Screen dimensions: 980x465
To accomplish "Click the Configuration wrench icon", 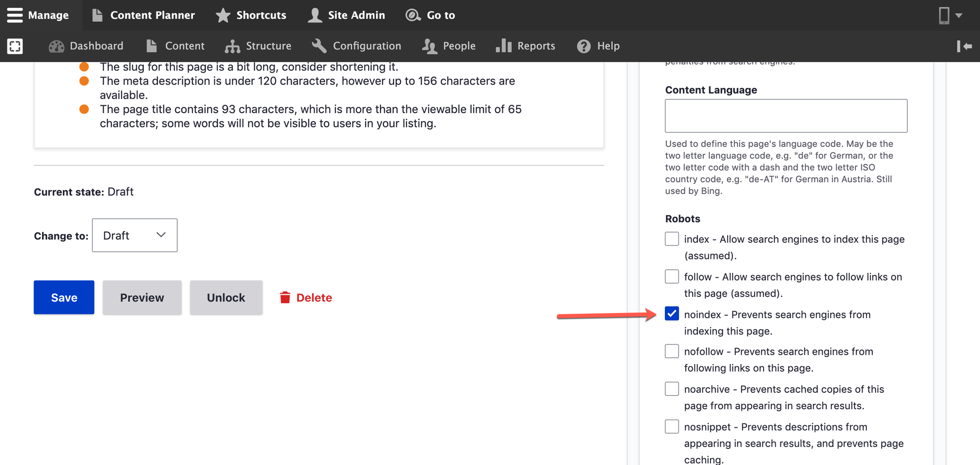I will (x=319, y=46).
